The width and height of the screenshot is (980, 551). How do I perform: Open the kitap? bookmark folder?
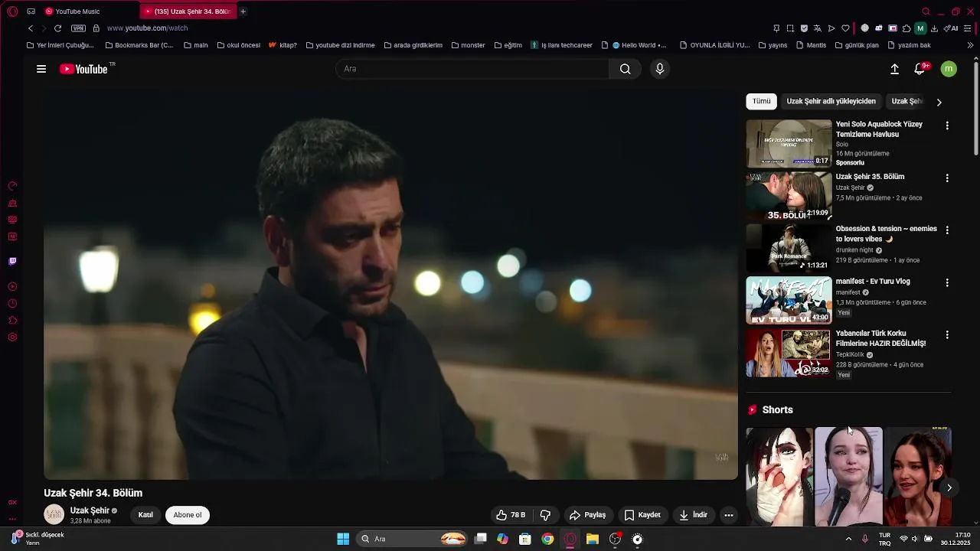pos(283,45)
